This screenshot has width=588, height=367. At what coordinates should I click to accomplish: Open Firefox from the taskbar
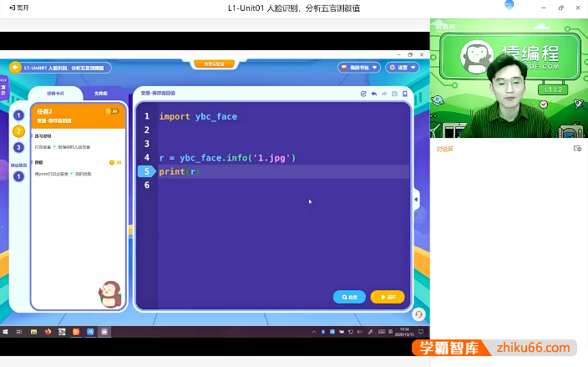(x=48, y=332)
